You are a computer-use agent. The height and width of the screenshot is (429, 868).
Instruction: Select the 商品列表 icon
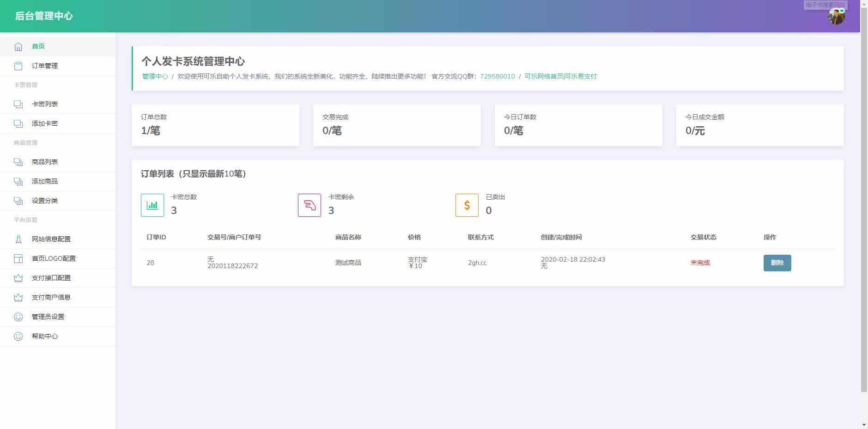18,162
